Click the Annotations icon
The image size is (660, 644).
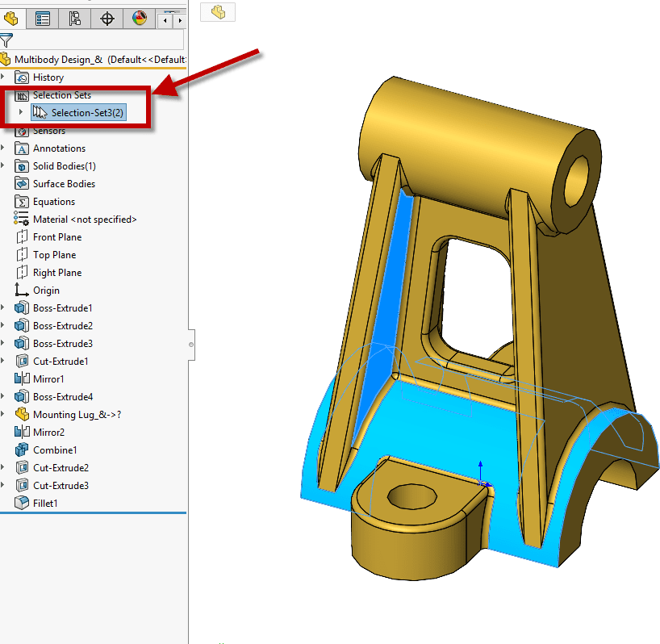(22, 148)
